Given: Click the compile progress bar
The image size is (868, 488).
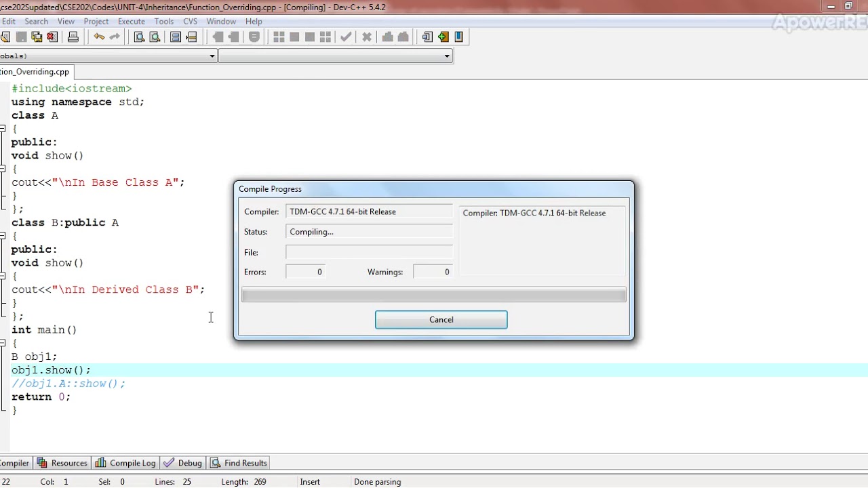Looking at the screenshot, I should 434,295.
